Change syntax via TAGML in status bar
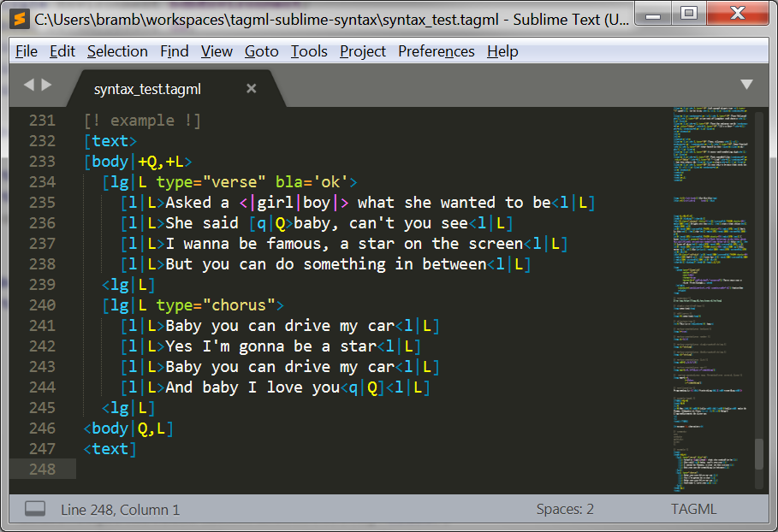Viewport: 778px width, 532px height. (693, 509)
